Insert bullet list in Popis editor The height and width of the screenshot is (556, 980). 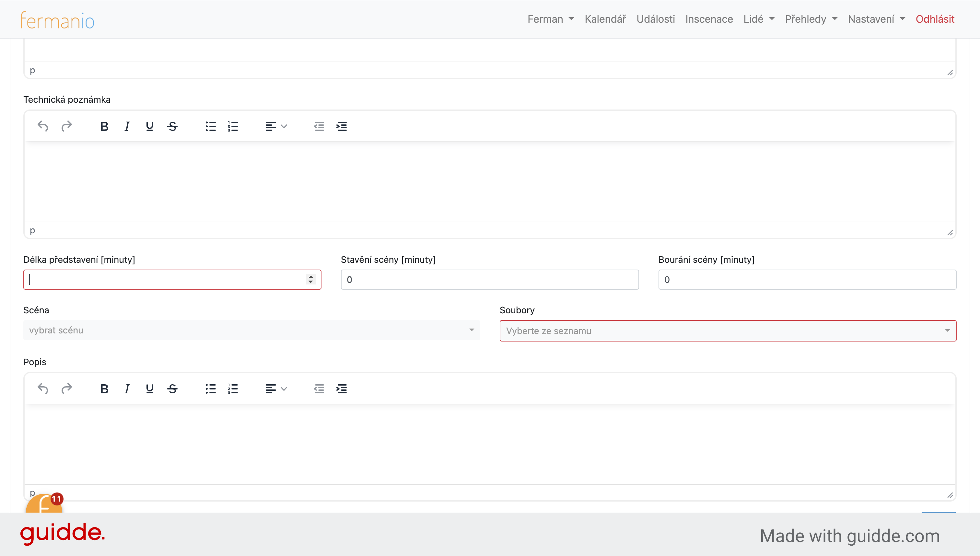click(x=210, y=389)
